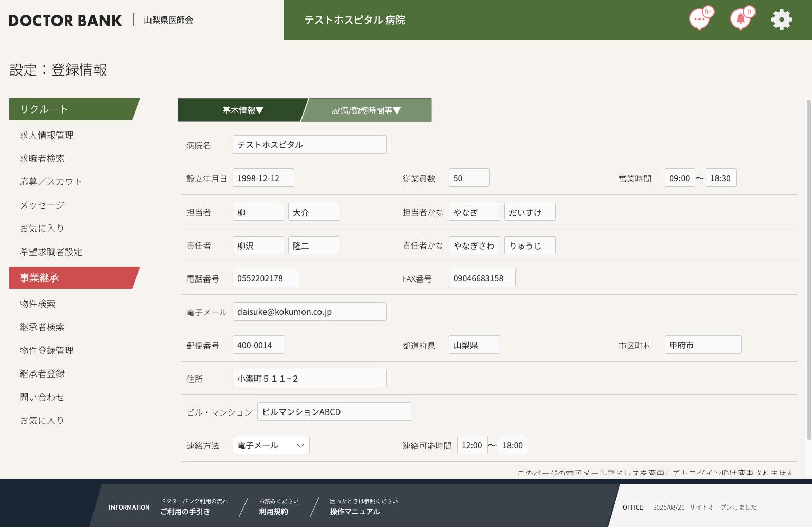Click the DOCTOR BANK logo
Image resolution: width=812 pixels, height=527 pixels.
click(x=65, y=21)
